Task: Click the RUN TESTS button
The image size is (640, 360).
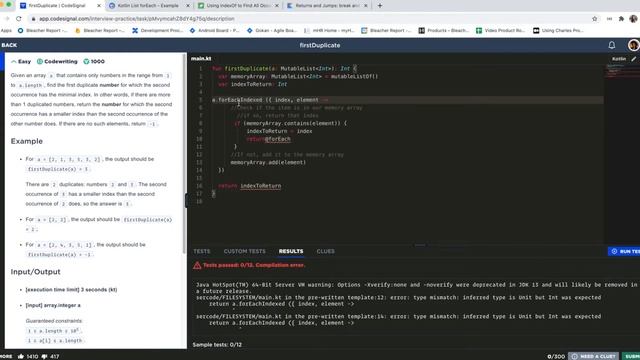Action: 624,251
